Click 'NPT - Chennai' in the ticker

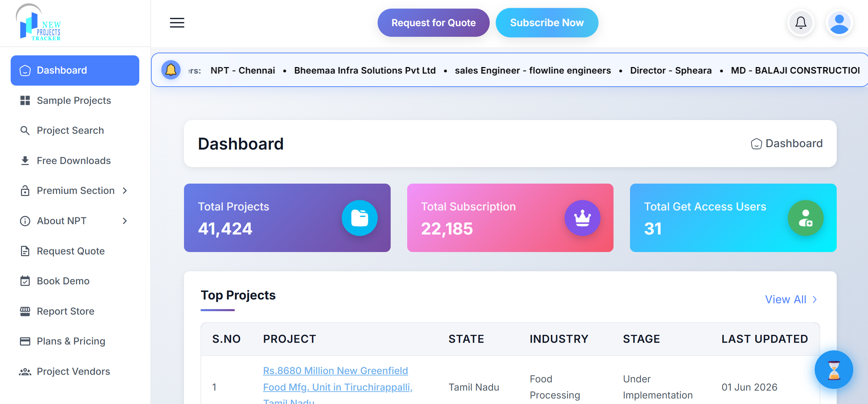point(243,70)
